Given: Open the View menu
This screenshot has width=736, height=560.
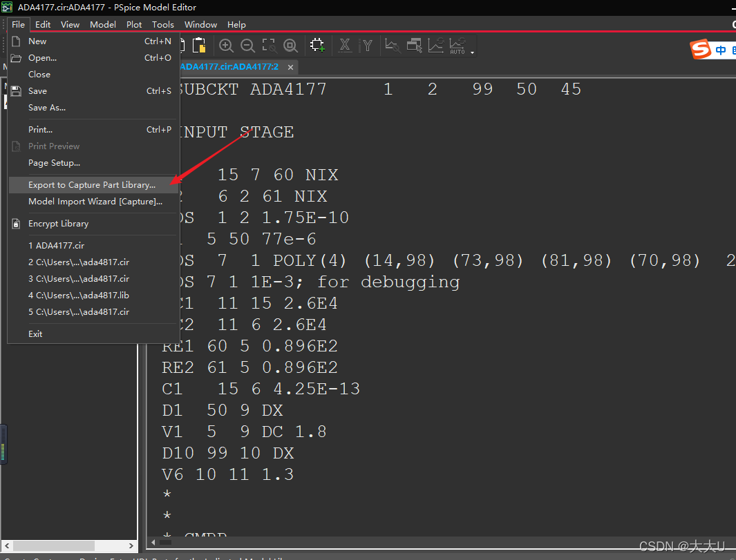Looking at the screenshot, I should pos(70,24).
